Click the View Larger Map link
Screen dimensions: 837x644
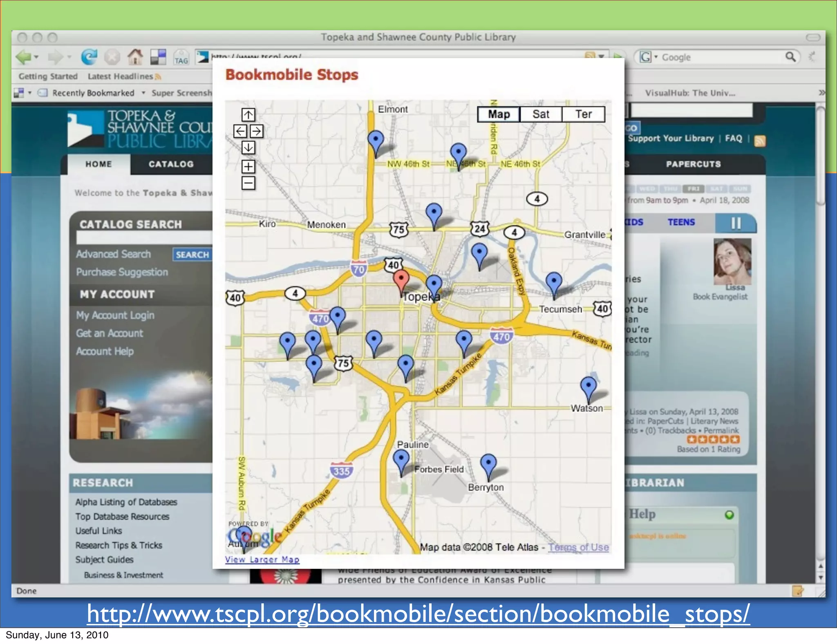(262, 559)
